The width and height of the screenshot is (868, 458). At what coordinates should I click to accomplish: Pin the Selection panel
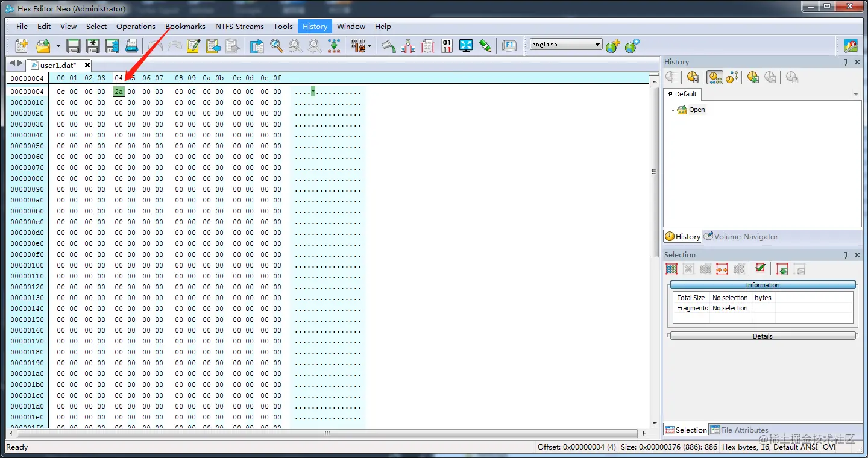(x=846, y=255)
